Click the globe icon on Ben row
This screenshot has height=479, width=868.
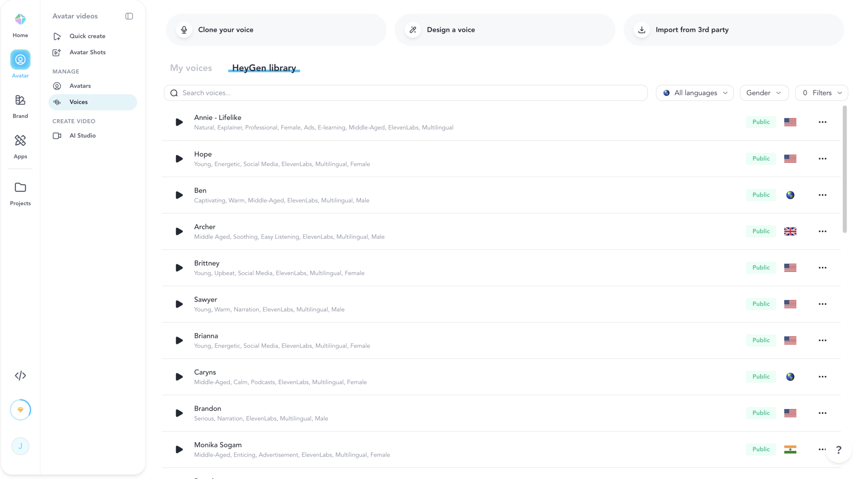tap(790, 195)
